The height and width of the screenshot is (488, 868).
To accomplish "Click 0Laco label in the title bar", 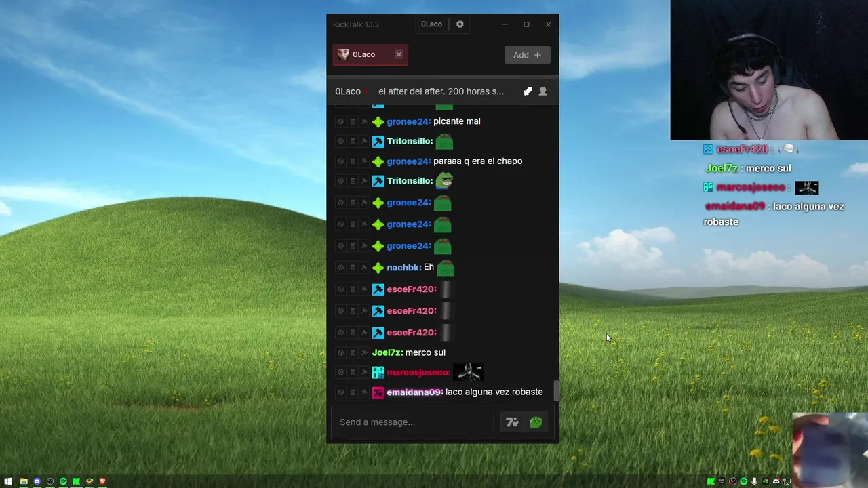I will 431,24.
